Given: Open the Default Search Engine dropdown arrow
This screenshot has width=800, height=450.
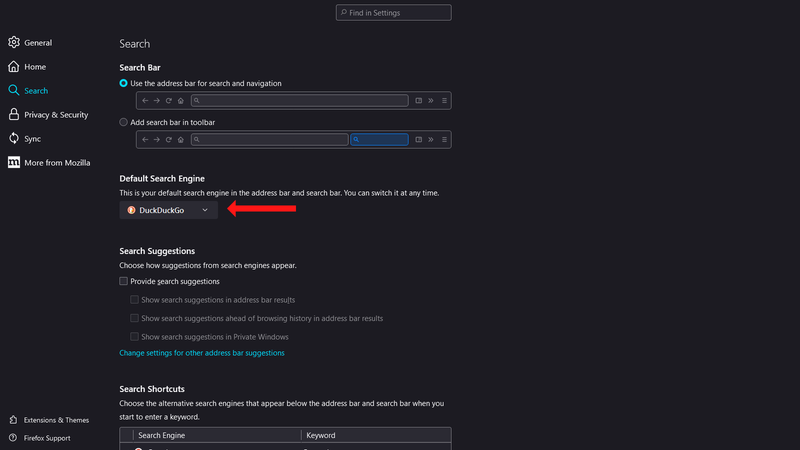Looking at the screenshot, I should coord(205,210).
